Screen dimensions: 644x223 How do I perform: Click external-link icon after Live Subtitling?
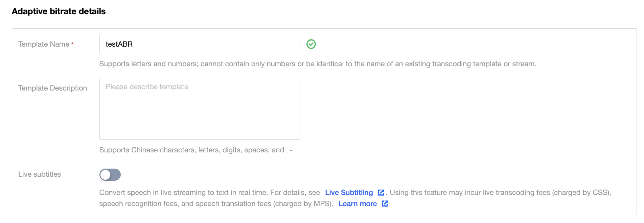pos(381,193)
